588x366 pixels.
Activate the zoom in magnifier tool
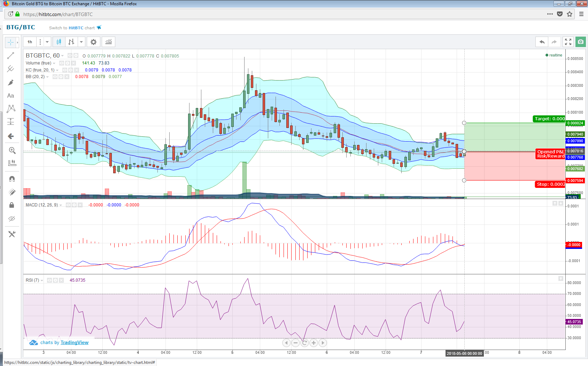click(x=12, y=151)
